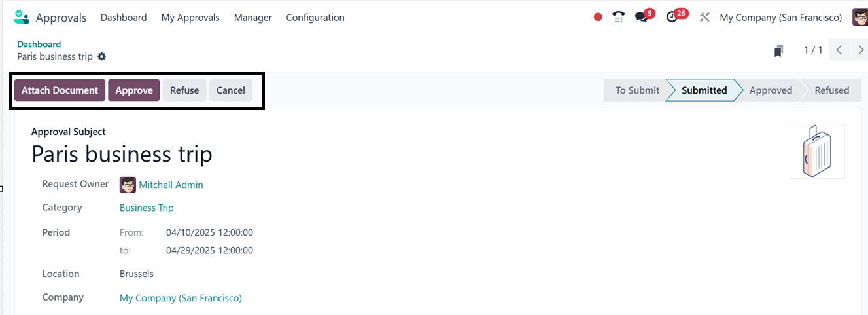Image resolution: width=868 pixels, height=315 pixels.
Task: Open the Manager menu
Action: [x=252, y=18]
